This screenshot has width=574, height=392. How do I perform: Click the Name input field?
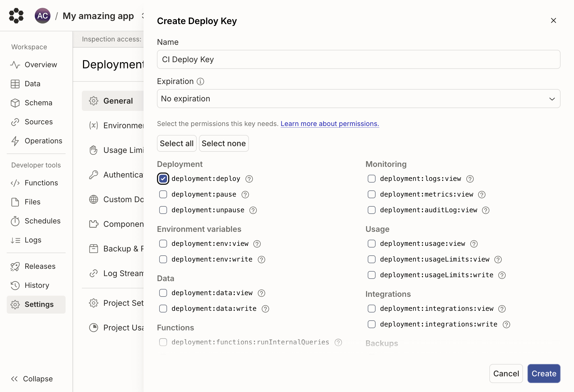[x=358, y=59]
